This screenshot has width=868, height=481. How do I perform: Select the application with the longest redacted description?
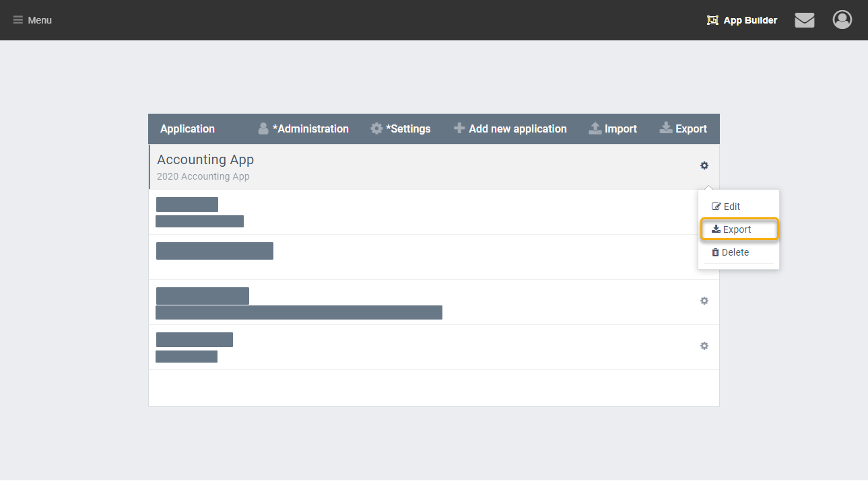(203, 296)
